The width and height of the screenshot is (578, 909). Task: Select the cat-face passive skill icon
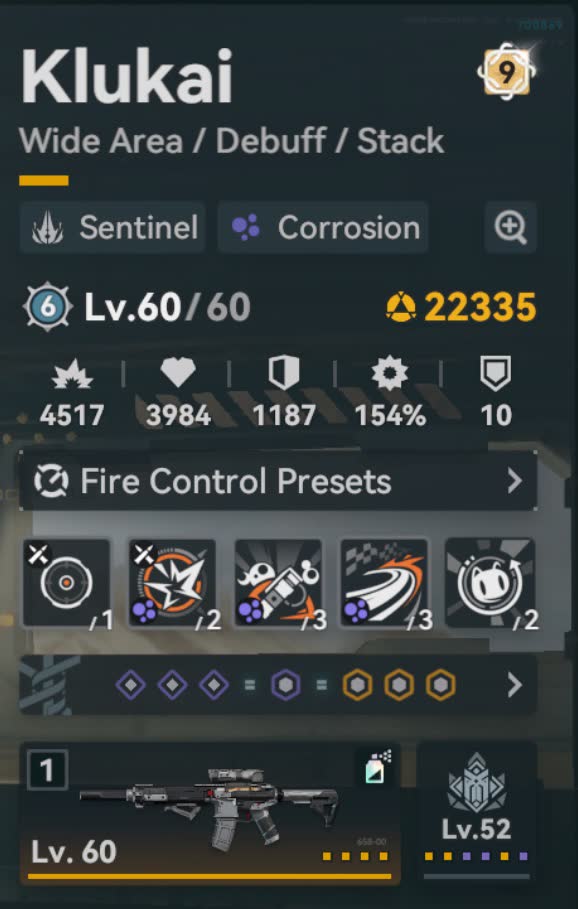[x=490, y=583]
